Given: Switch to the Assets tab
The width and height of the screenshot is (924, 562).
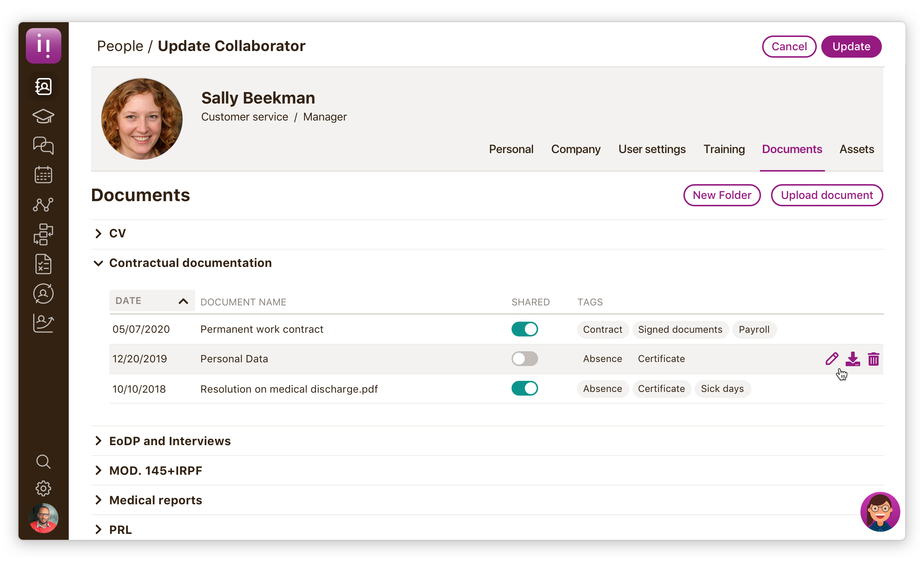Looking at the screenshot, I should click(x=856, y=149).
